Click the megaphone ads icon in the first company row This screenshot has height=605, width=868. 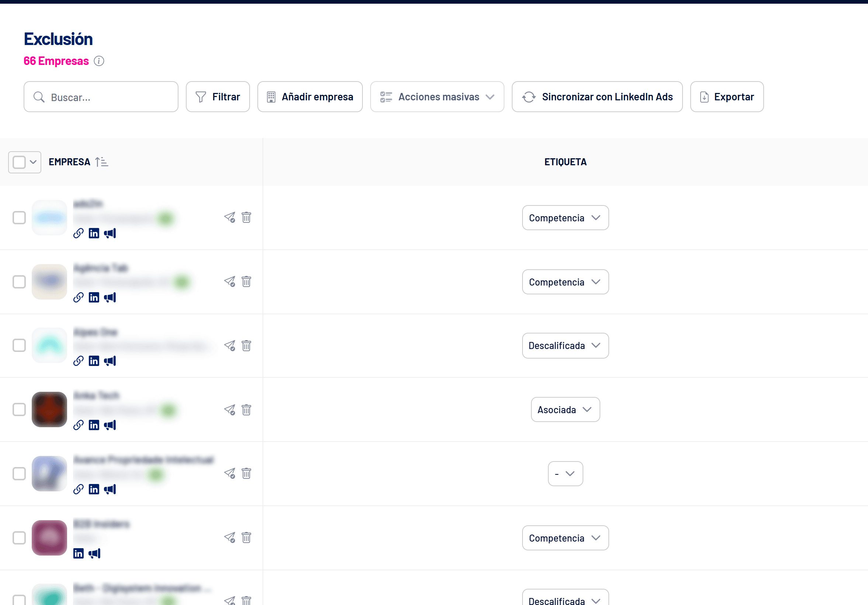click(110, 233)
